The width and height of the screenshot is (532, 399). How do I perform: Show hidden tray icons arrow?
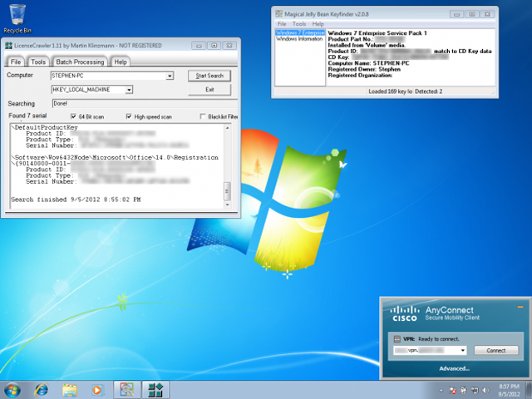tap(441, 391)
